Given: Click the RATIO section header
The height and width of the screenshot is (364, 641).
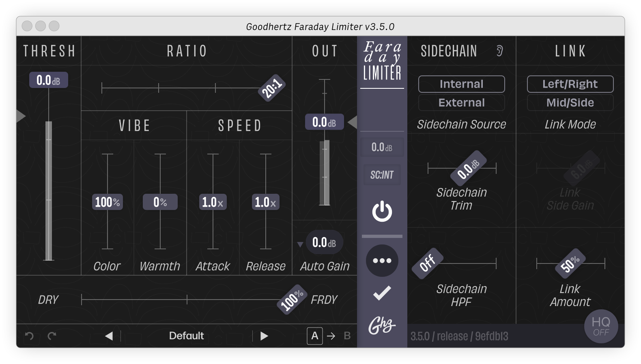Looking at the screenshot, I should click(187, 51).
